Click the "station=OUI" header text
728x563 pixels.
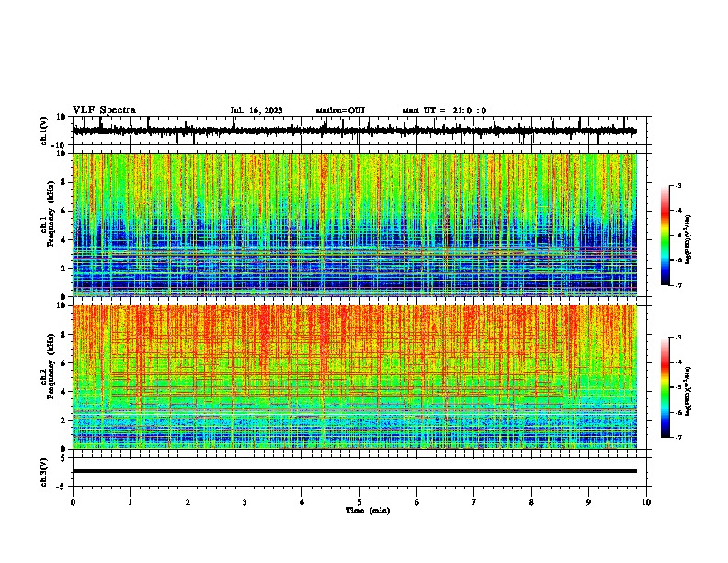point(340,110)
